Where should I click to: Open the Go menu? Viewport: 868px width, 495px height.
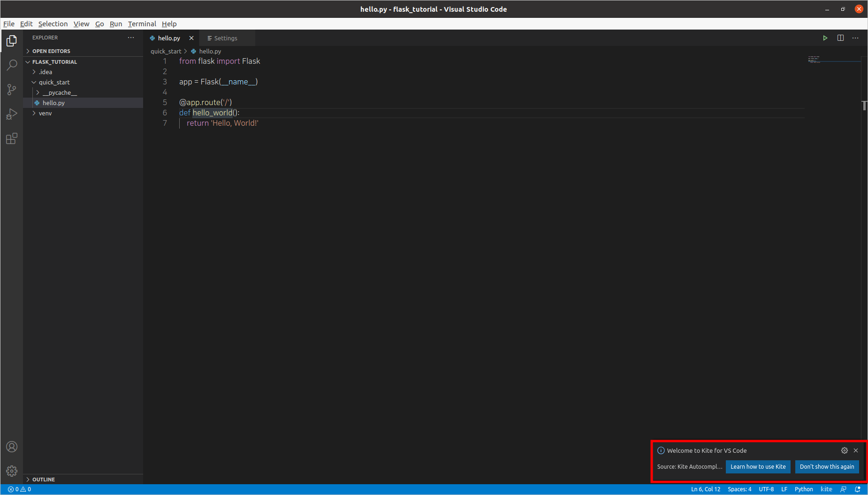tap(99, 24)
